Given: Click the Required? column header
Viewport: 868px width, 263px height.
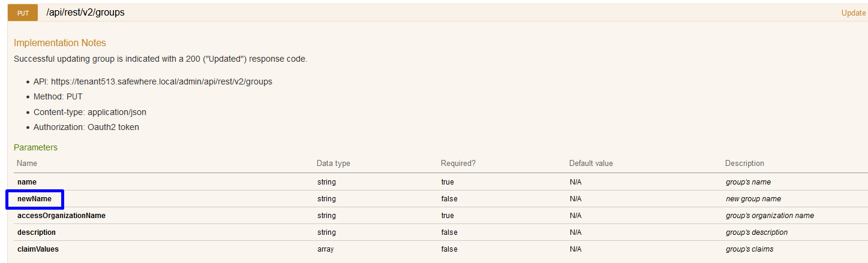Looking at the screenshot, I should pos(458,164).
